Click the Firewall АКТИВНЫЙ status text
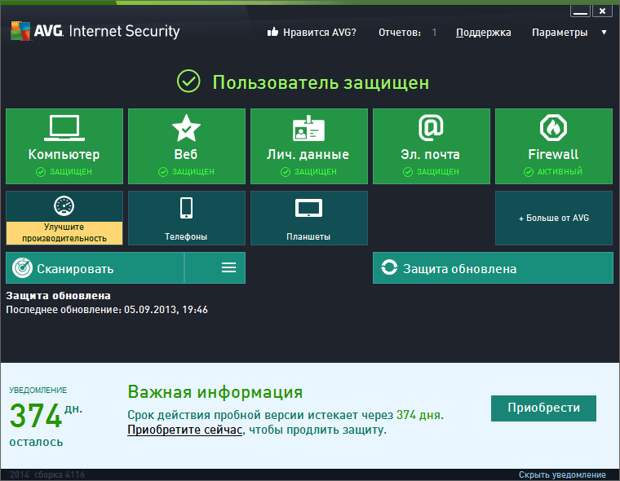The width and height of the screenshot is (620, 481). [559, 171]
